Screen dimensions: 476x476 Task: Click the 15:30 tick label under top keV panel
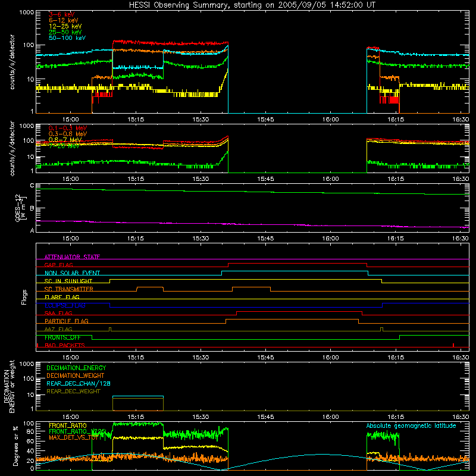click(x=201, y=120)
